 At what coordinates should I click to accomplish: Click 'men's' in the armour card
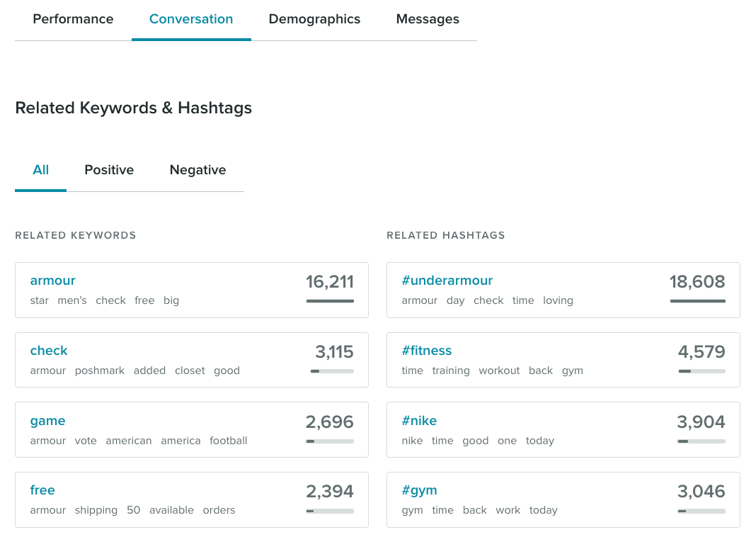(72, 300)
